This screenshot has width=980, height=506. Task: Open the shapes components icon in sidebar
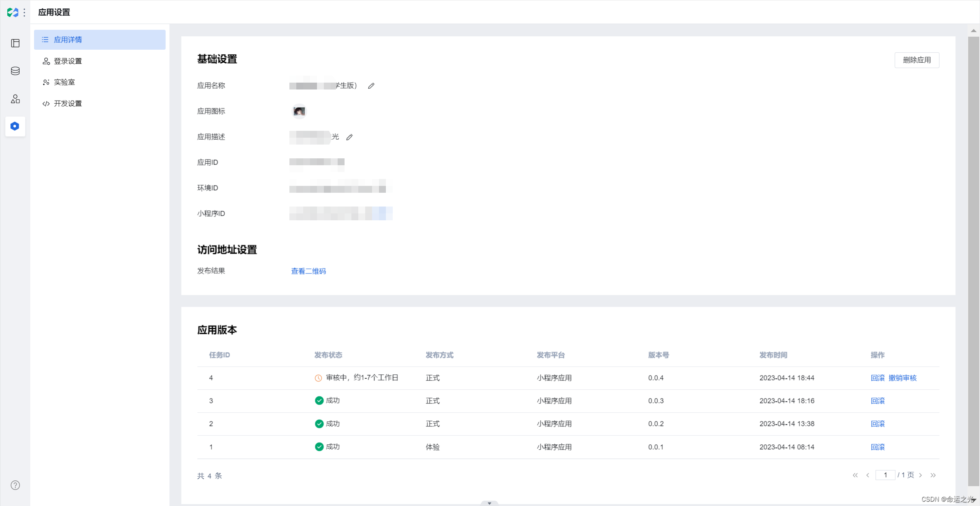pyautogui.click(x=15, y=99)
